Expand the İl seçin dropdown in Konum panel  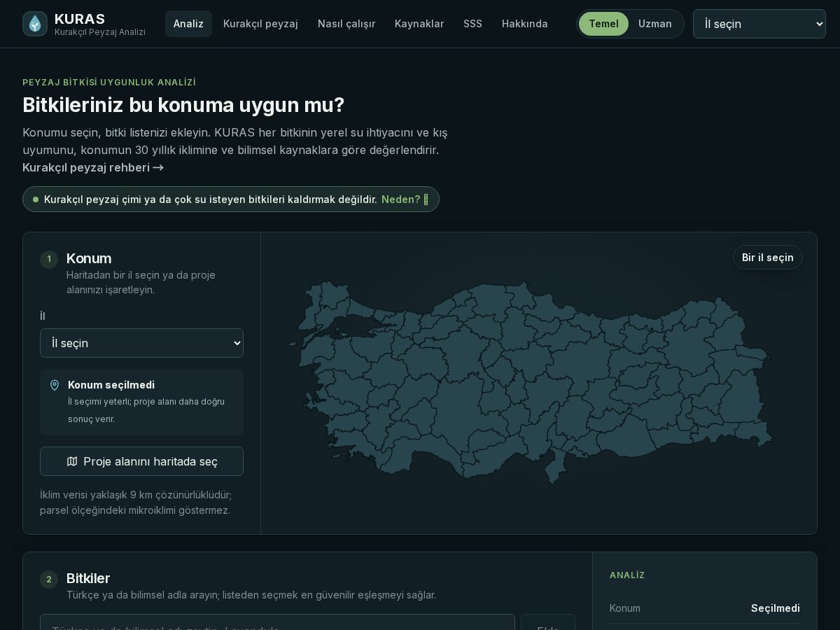coord(141,343)
